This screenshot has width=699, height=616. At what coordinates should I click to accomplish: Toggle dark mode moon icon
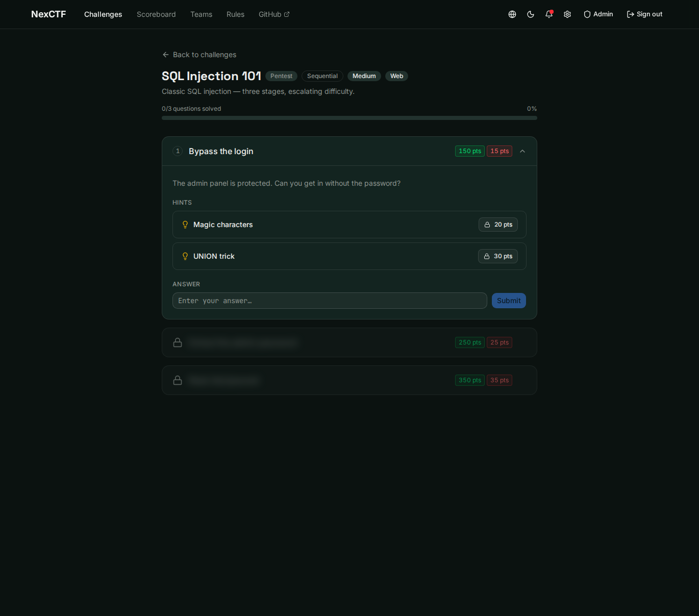(531, 14)
